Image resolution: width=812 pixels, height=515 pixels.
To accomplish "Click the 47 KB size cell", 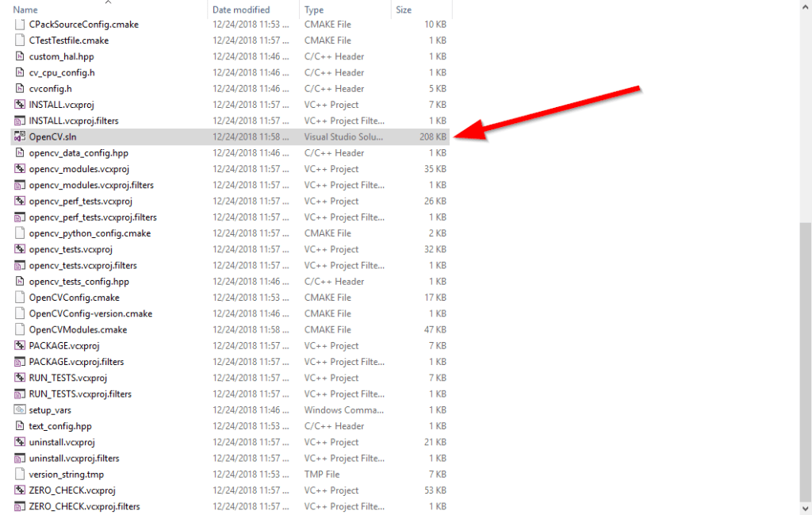I will click(x=435, y=329).
